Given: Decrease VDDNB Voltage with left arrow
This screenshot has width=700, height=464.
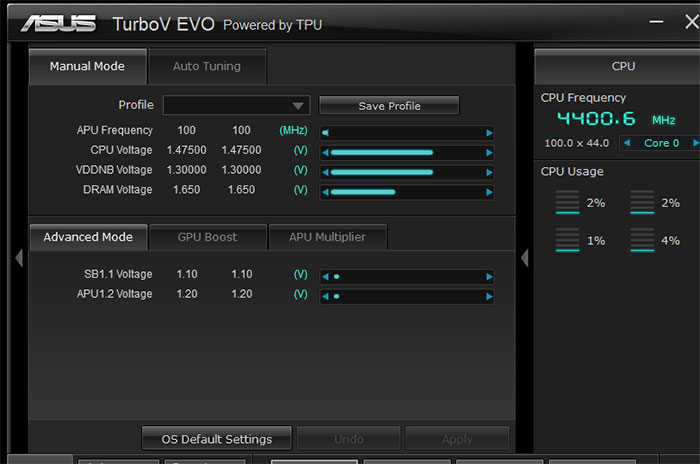Looking at the screenshot, I should click(325, 172).
